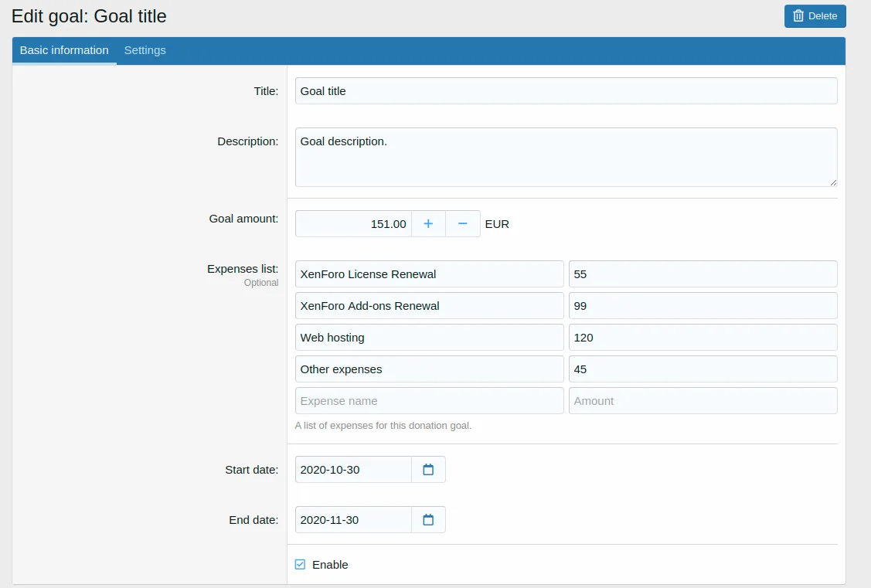Click the End date text field
The height and width of the screenshot is (588, 871).
[x=353, y=520]
